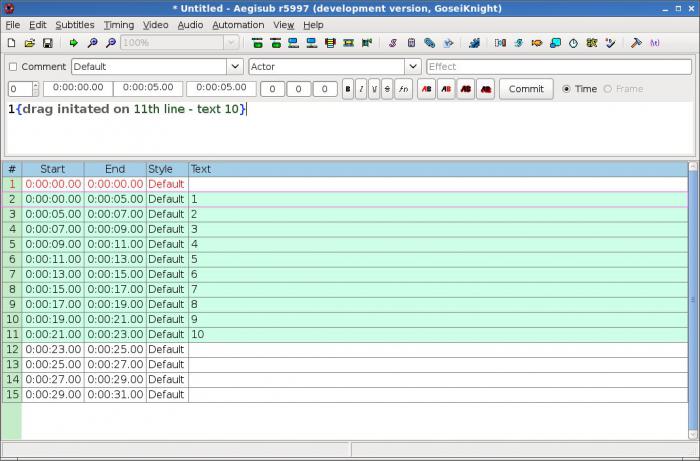Click the Zoom Out magnifier icon
The width and height of the screenshot is (700, 461).
pos(111,43)
